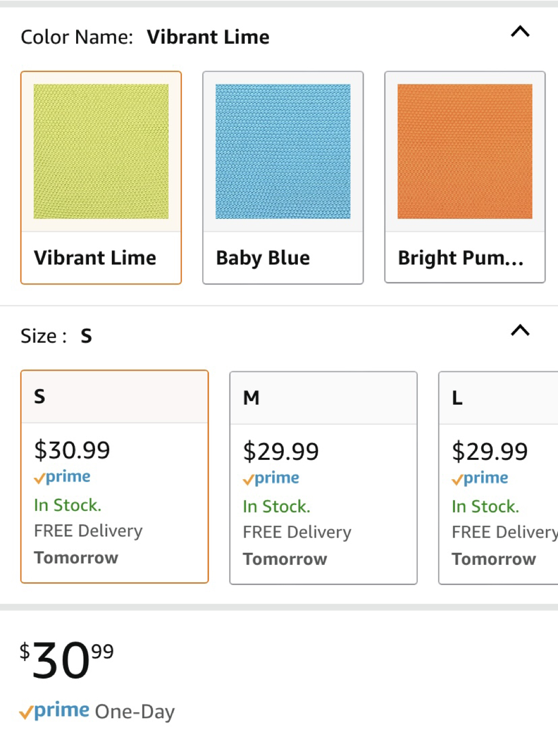558x756 pixels.
Task: Click the large $30.99 price
Action: [67, 659]
